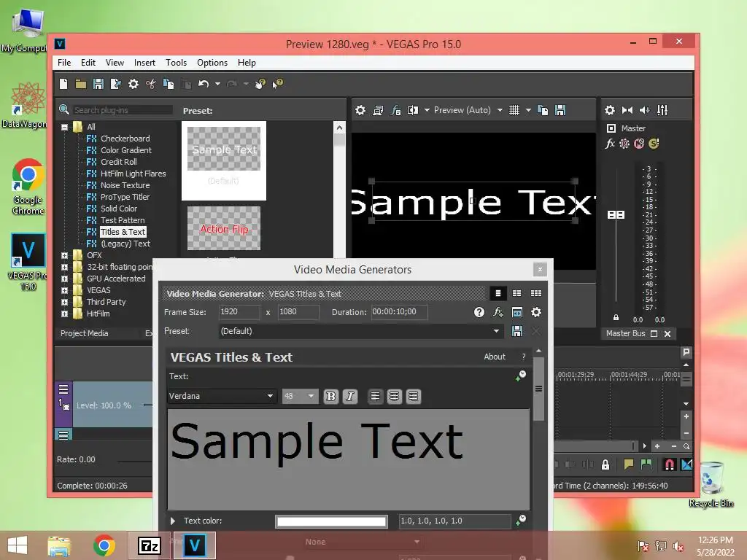Open Preview (Auto) quality dropdown

coord(500,111)
